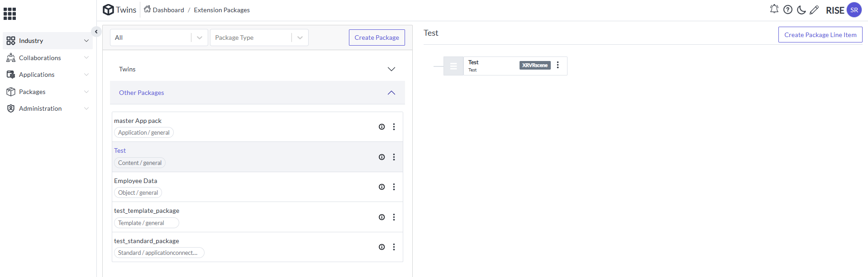The image size is (868, 277).
Task: Collapse the Other Packages section chevron
Action: 391,93
